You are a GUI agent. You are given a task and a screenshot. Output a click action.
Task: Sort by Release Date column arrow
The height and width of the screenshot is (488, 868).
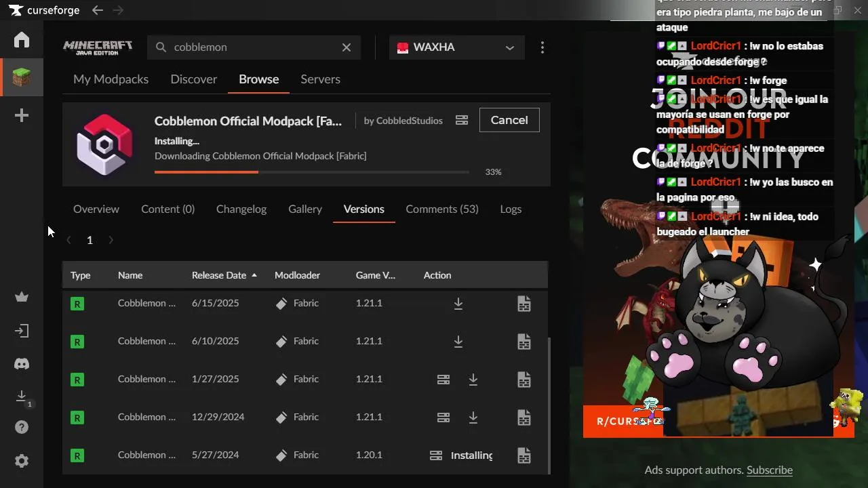[x=254, y=275]
